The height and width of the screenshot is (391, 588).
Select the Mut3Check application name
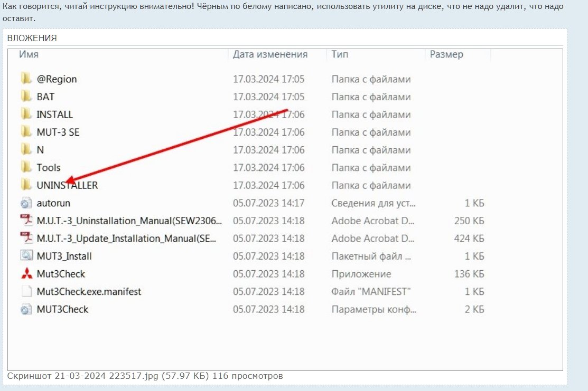[61, 274]
